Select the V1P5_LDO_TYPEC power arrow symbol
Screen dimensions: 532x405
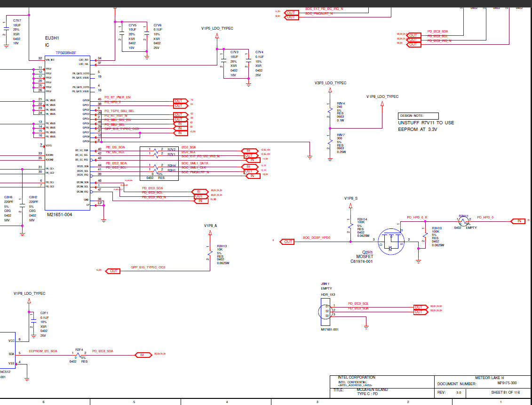[217, 36]
